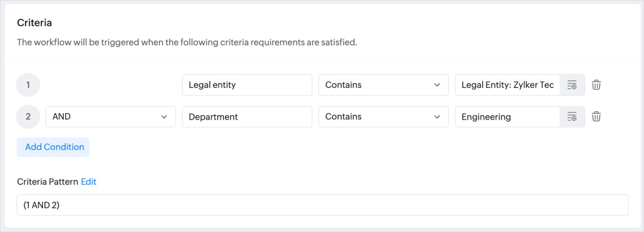Click the workflow trigger description text
This screenshot has height=232, width=644.
pyautogui.click(x=187, y=42)
